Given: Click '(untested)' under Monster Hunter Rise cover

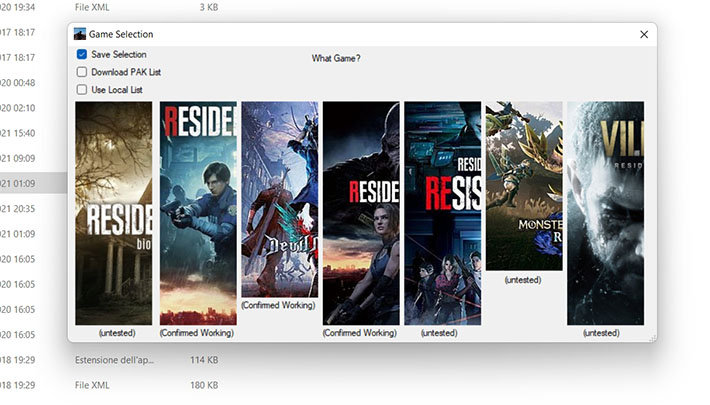Looking at the screenshot, I should pos(523,280).
